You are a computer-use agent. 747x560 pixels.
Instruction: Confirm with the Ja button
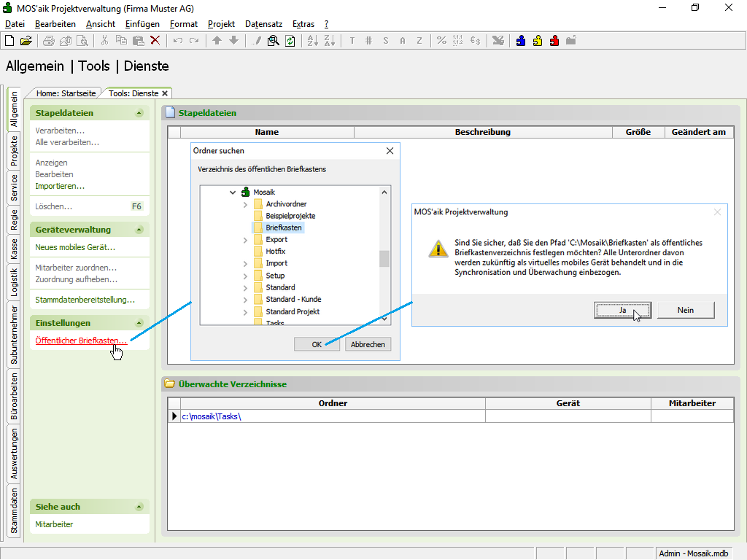622,310
